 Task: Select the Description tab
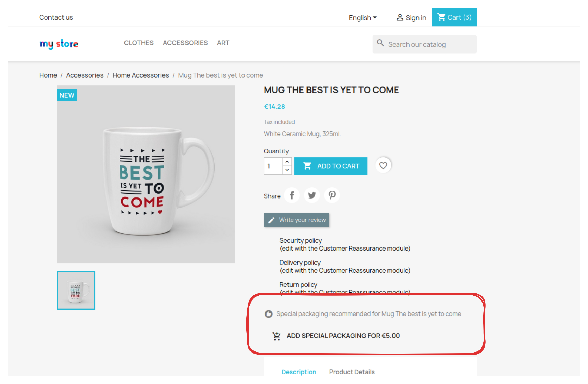[299, 372]
